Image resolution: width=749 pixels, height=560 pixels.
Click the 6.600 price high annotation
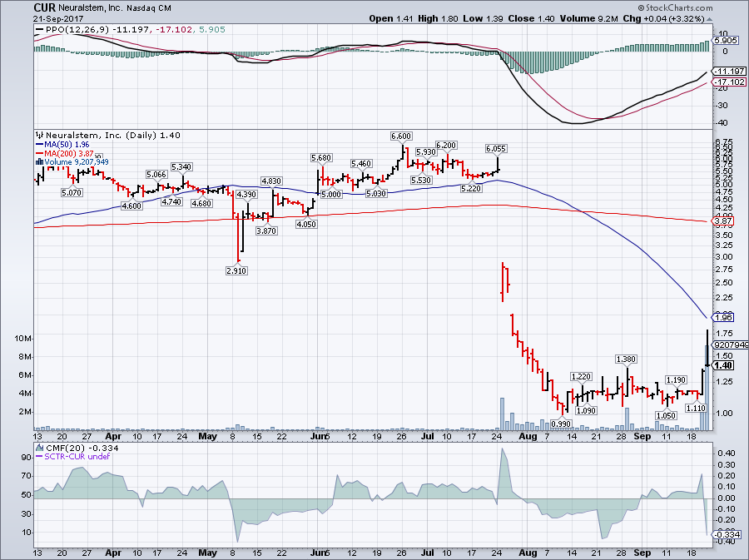click(401, 136)
